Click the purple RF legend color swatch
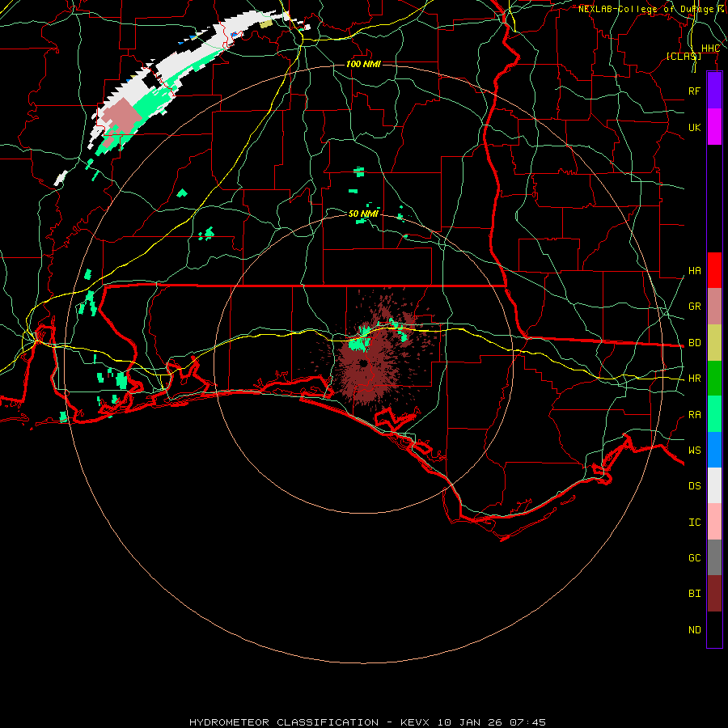This screenshot has height=728, width=728. pos(714,91)
